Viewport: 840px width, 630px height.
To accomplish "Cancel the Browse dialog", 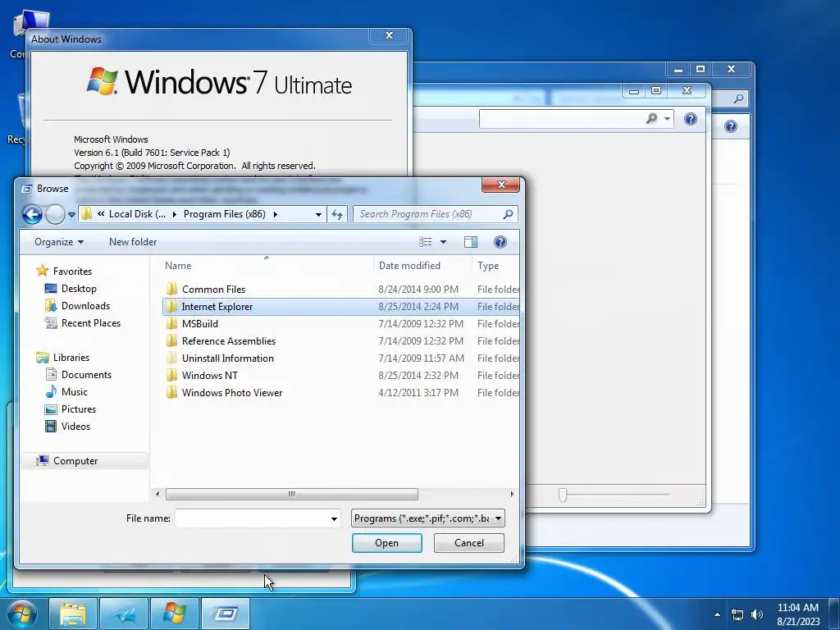I will pos(468,543).
